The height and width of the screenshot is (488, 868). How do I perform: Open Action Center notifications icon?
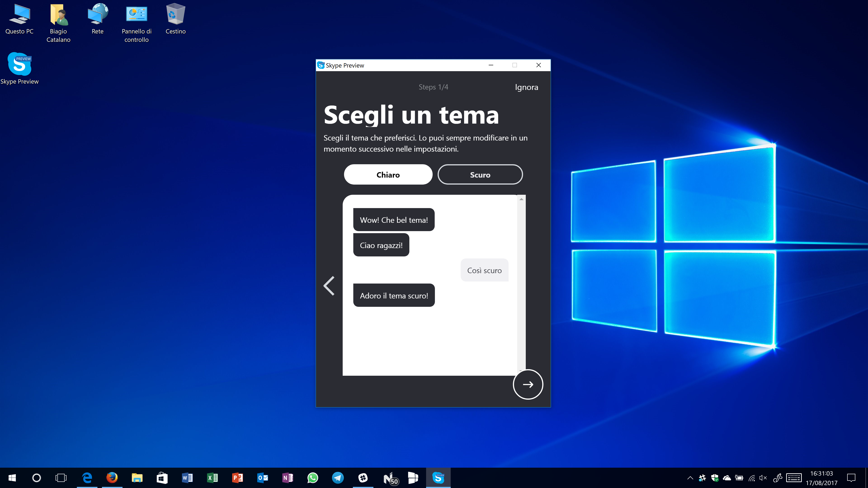(x=851, y=478)
